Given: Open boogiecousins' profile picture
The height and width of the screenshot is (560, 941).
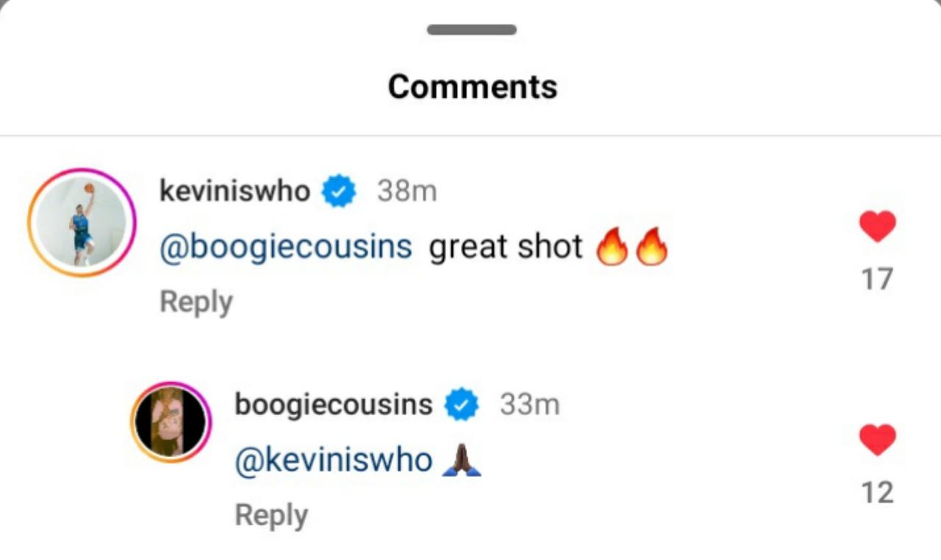Looking at the screenshot, I should click(171, 423).
